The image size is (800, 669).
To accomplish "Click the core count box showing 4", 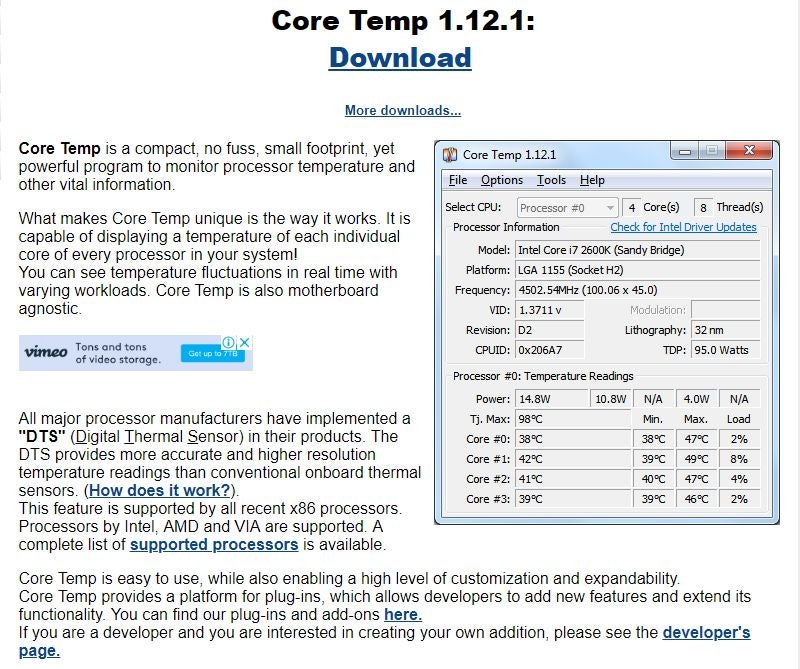I will coord(632,208).
